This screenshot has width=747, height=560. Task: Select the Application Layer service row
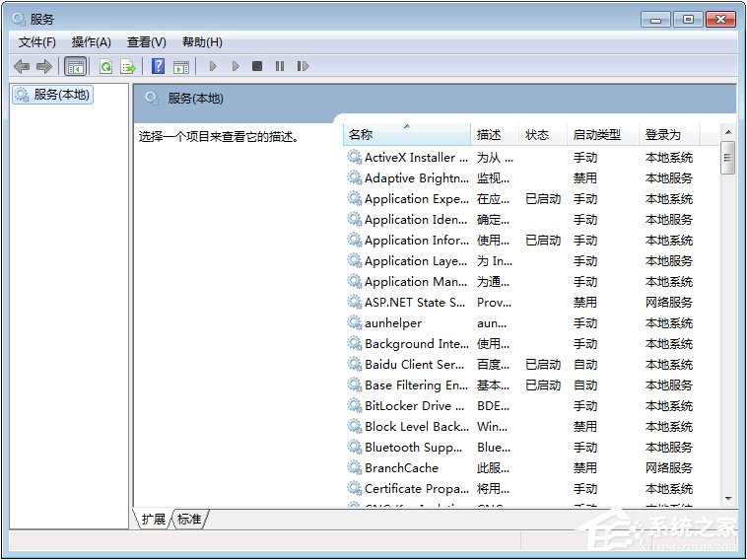point(531,260)
